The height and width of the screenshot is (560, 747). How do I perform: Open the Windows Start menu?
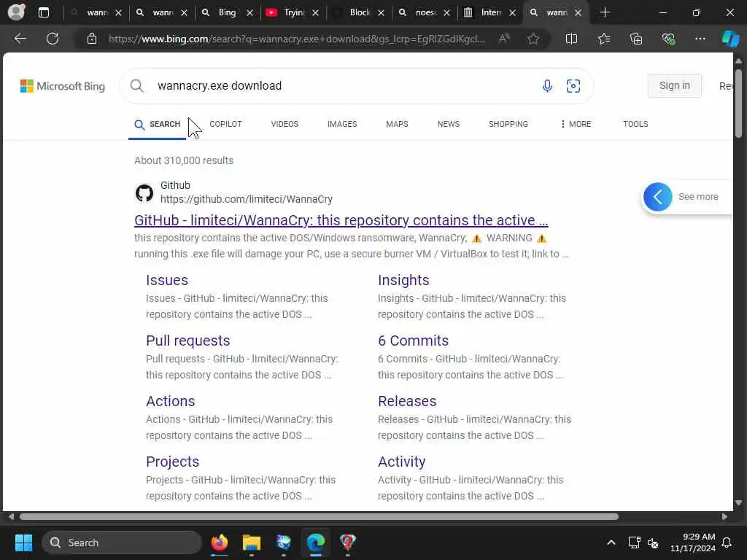23,542
